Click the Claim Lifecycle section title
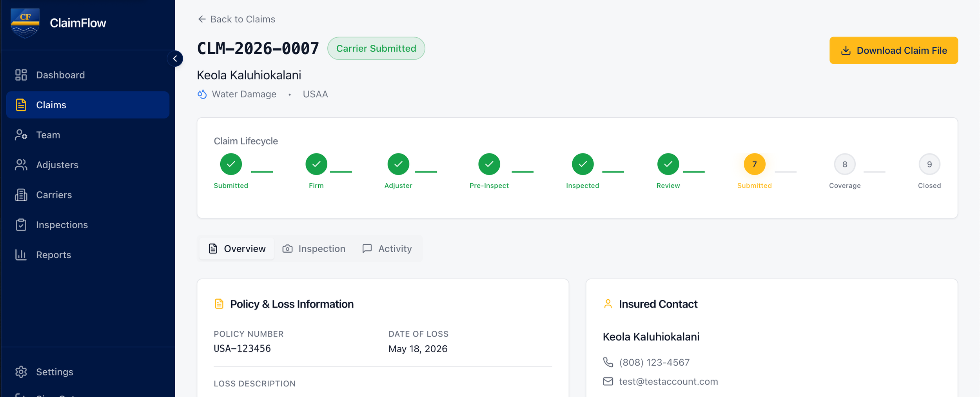Viewport: 980px width, 397px height. (x=246, y=141)
